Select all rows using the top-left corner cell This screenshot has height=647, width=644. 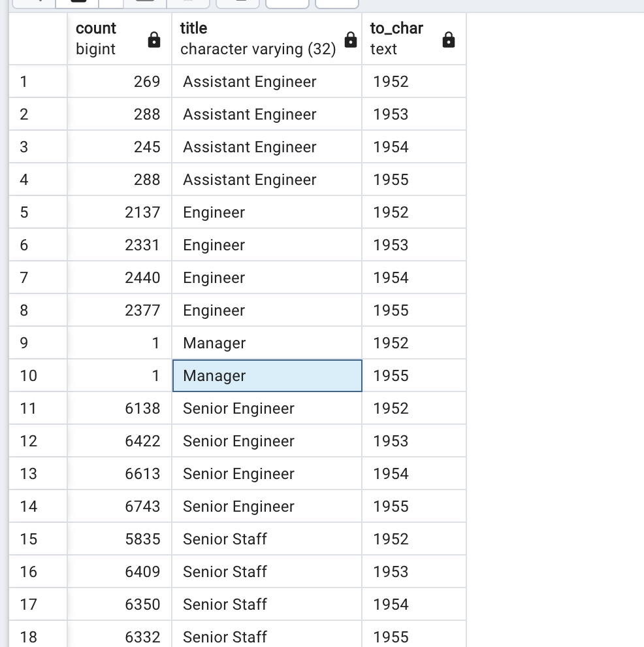coord(38,39)
